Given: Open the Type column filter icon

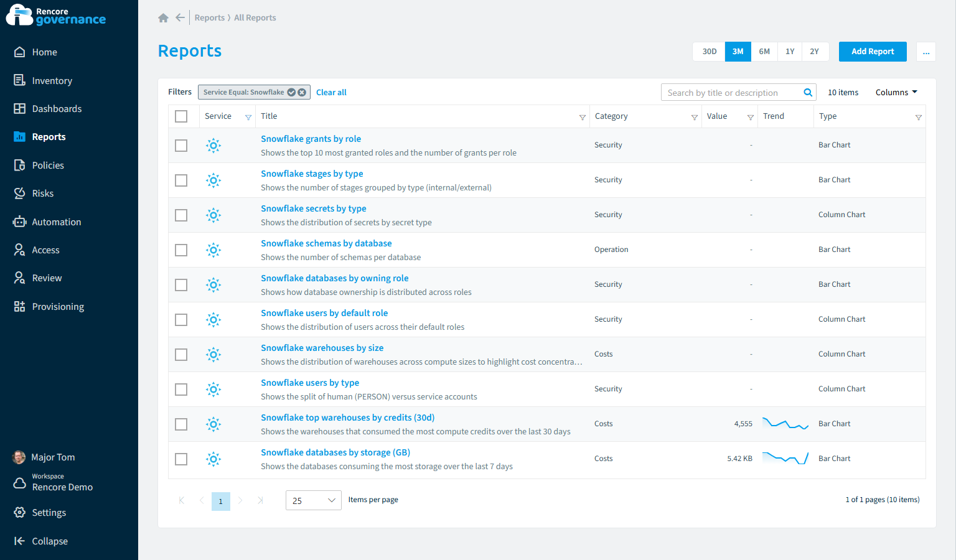Looking at the screenshot, I should pos(919,117).
